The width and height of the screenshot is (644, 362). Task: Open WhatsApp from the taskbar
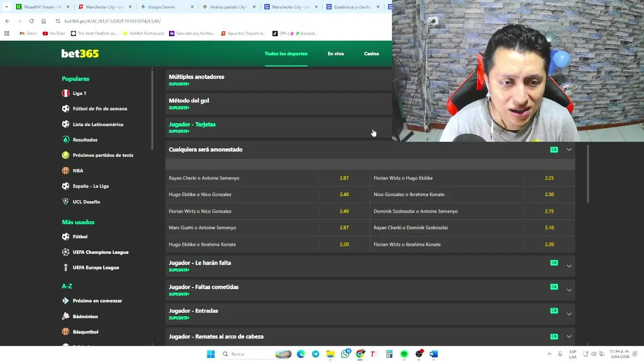pos(345,354)
